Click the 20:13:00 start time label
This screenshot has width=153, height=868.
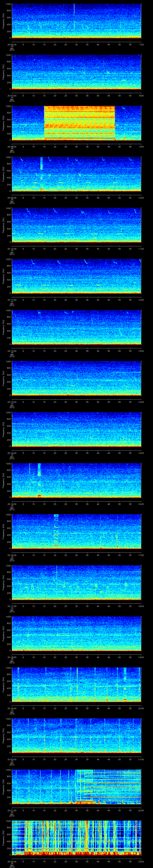[x=12, y=402]
